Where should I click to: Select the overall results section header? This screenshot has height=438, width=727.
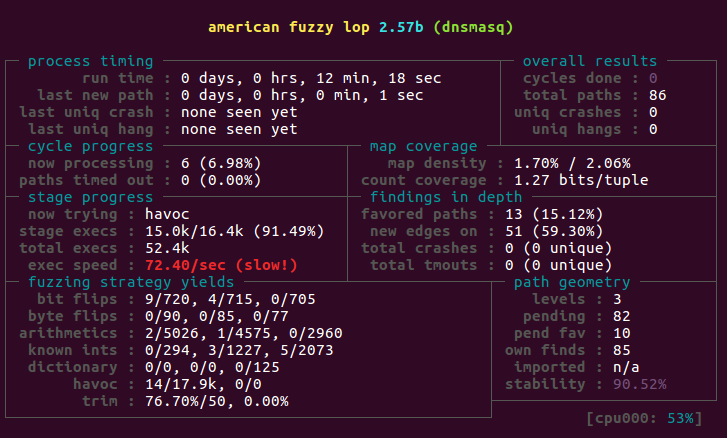(590, 61)
